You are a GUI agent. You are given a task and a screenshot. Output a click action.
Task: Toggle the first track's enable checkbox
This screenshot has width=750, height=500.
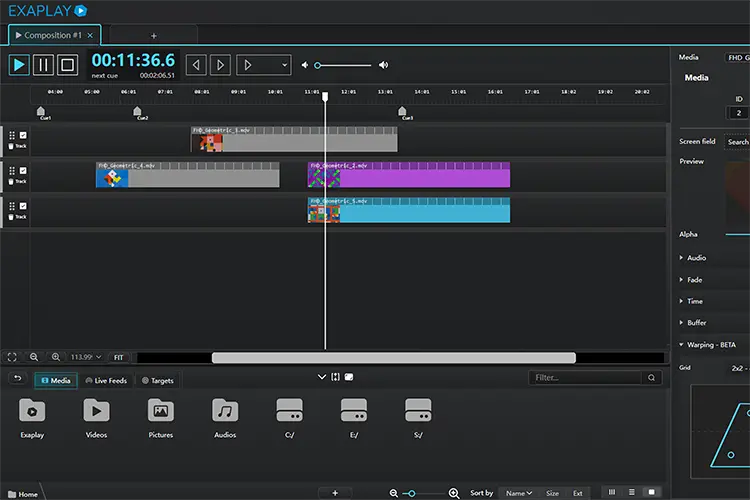23,135
